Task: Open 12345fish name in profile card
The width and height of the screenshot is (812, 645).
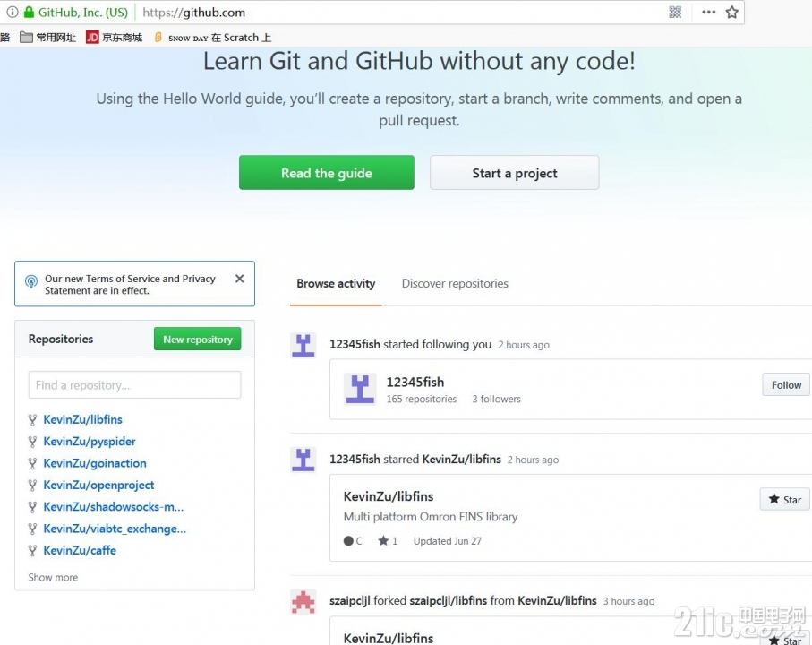Action: (415, 382)
